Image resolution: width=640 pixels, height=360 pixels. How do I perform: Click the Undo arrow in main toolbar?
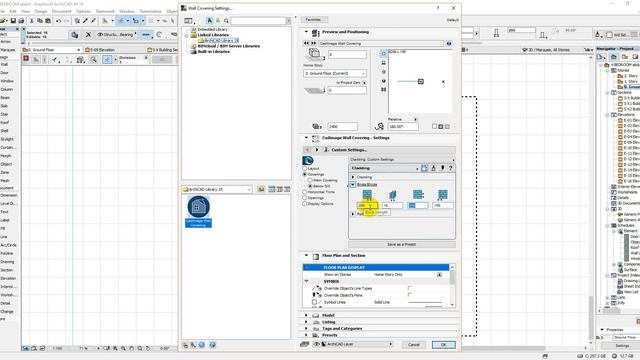point(59,20)
